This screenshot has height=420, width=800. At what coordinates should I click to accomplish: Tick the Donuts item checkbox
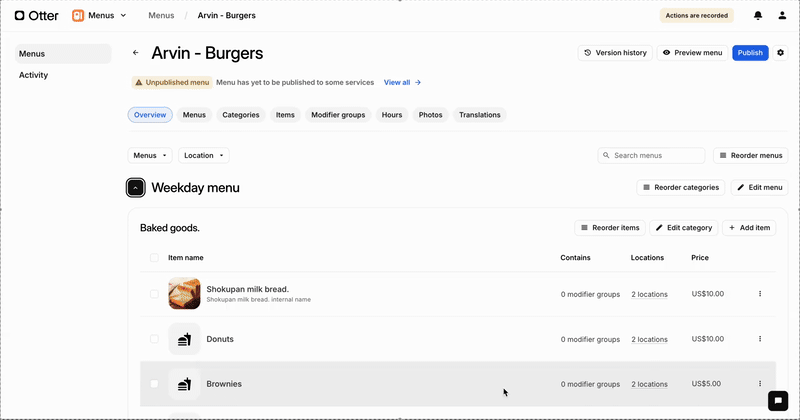[154, 339]
